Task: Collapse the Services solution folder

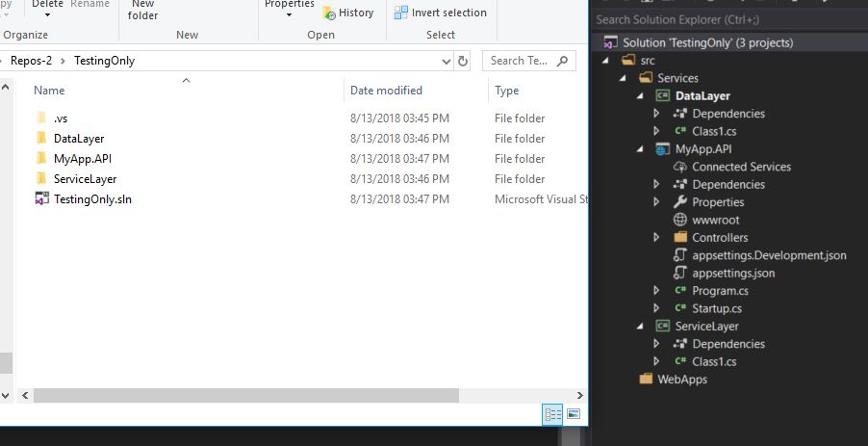Action: pos(624,78)
